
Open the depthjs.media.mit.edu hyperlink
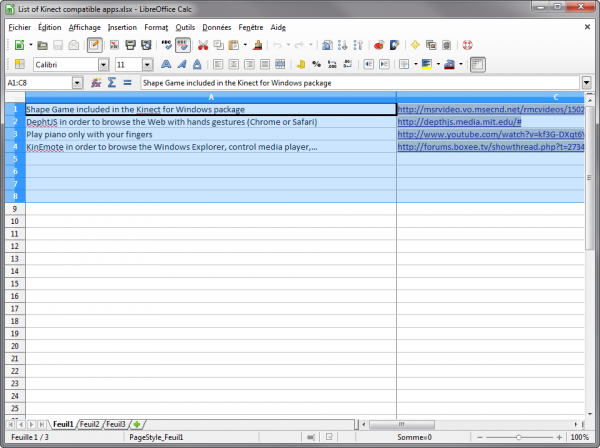pyautogui.click(x=459, y=122)
